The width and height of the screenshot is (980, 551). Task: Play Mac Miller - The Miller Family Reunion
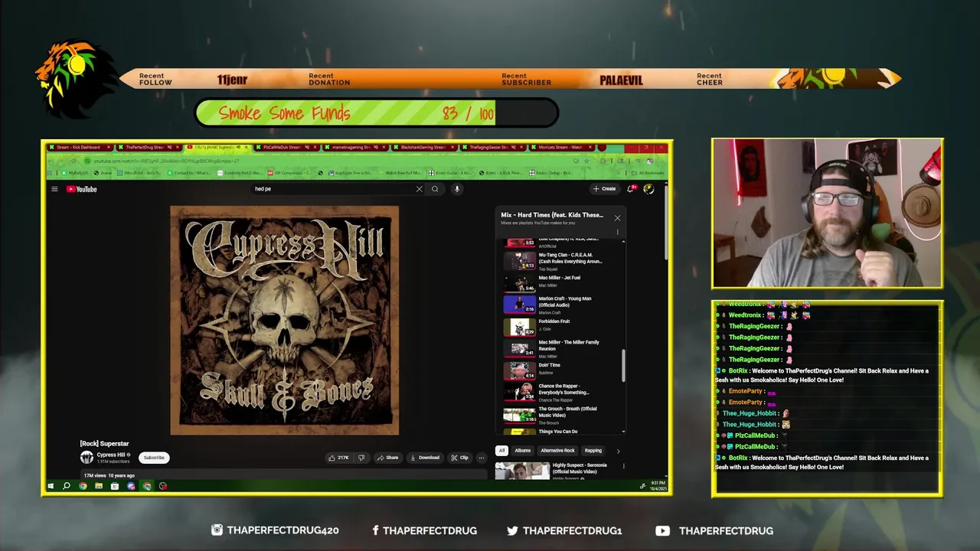(x=563, y=348)
